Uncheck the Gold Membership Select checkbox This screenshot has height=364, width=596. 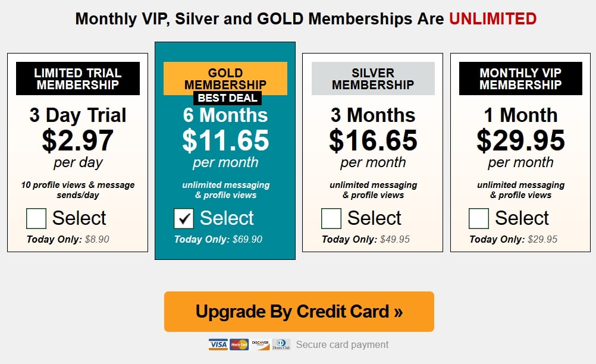click(x=183, y=219)
